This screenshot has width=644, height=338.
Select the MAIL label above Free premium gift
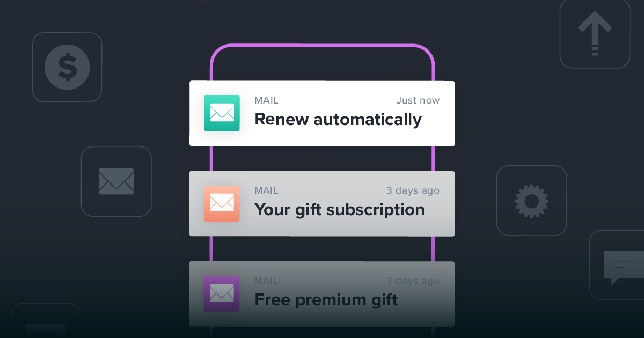click(x=266, y=281)
